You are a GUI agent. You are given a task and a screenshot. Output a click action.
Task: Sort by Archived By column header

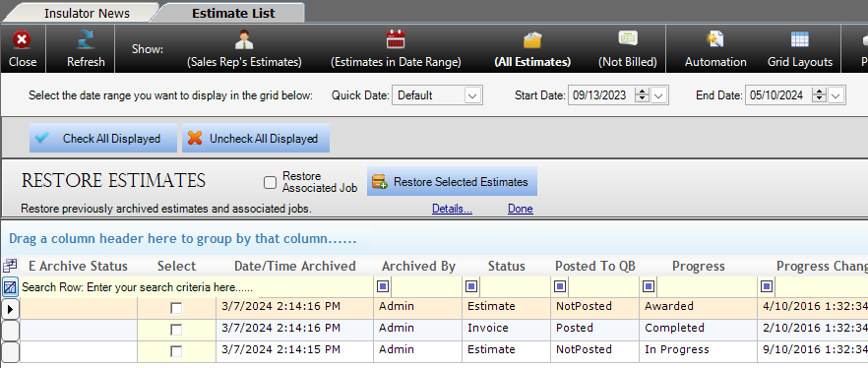[418, 267]
